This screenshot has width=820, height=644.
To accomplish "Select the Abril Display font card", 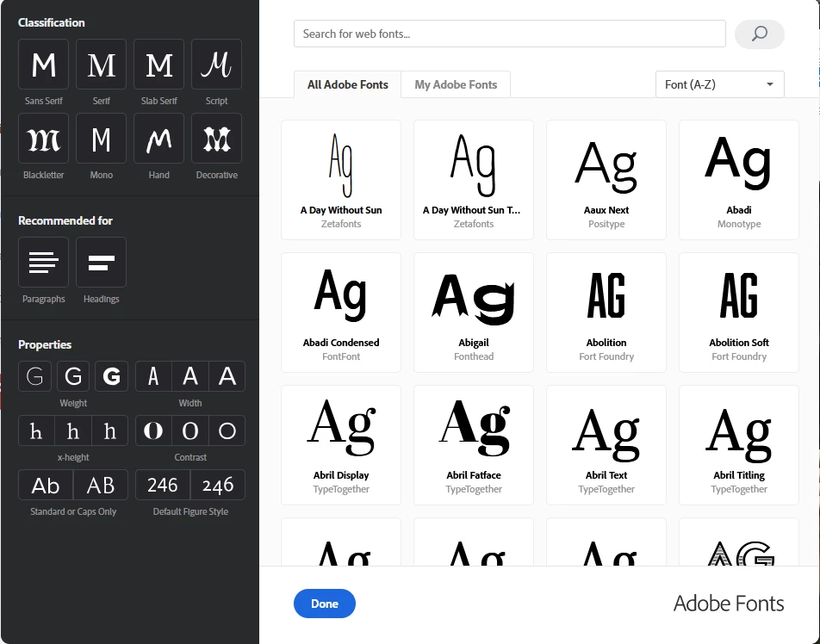I will tap(341, 445).
